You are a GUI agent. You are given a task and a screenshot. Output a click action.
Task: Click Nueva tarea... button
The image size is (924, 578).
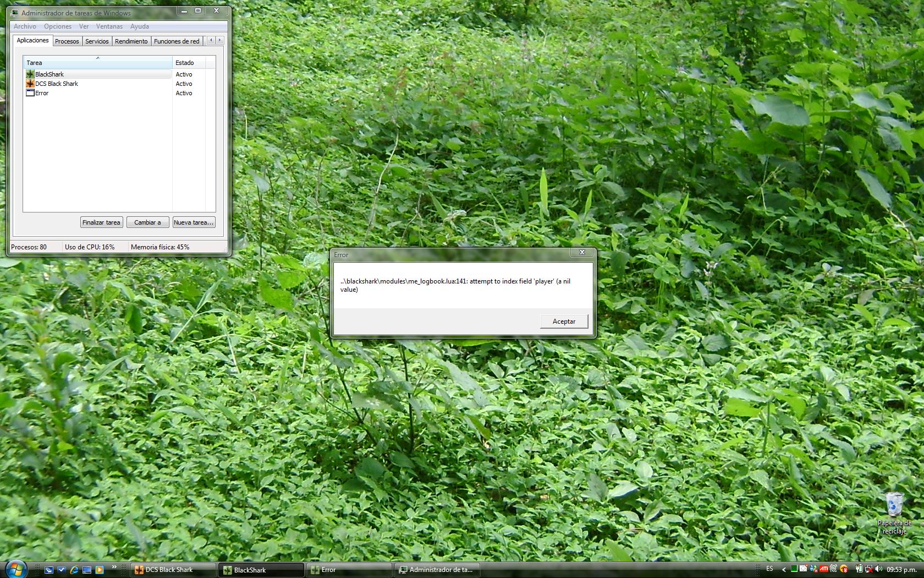click(194, 222)
